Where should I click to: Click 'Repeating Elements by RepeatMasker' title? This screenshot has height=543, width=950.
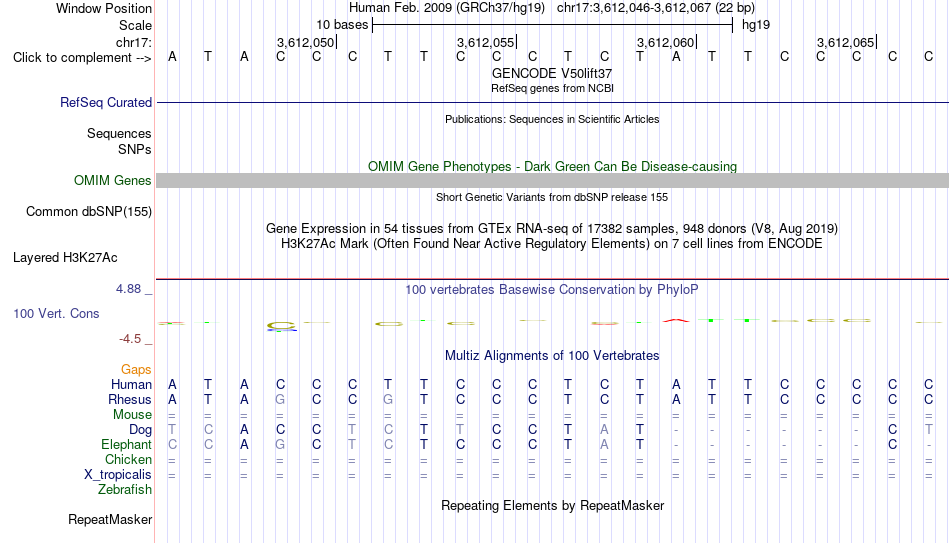(552, 505)
